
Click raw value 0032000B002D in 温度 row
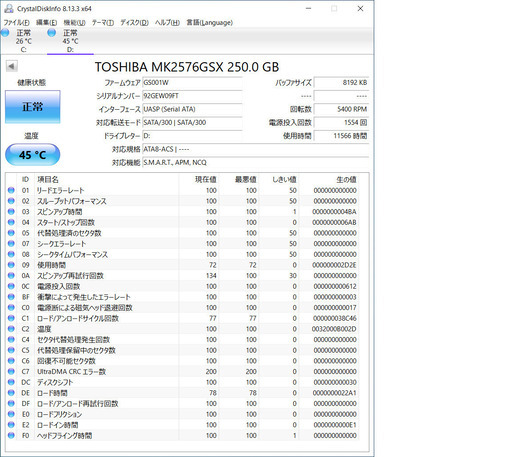click(334, 329)
